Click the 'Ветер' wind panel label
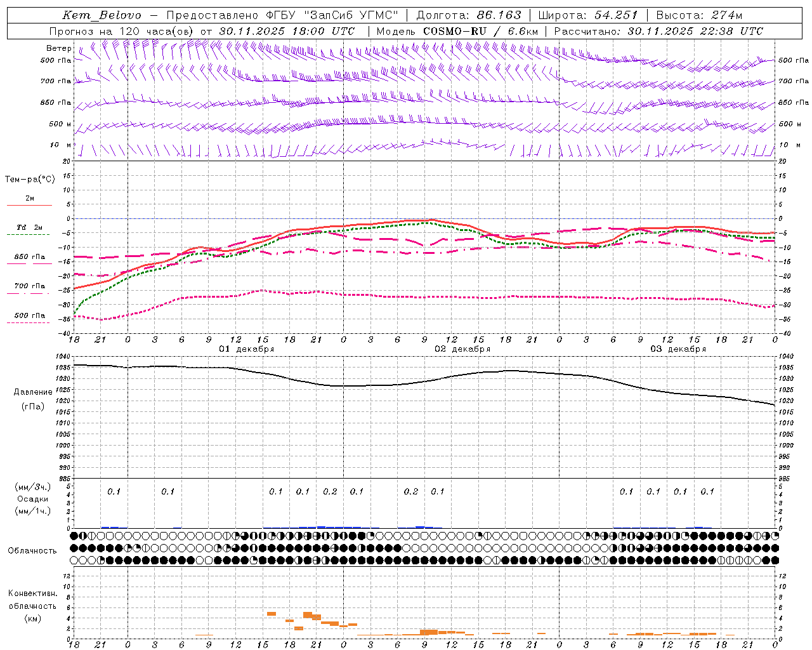Image resolution: width=812 pixels, height=650 pixels. (x=59, y=48)
